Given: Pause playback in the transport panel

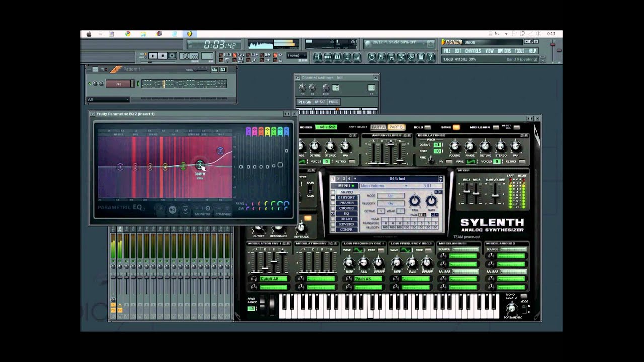Looking at the screenshot, I should [153, 56].
